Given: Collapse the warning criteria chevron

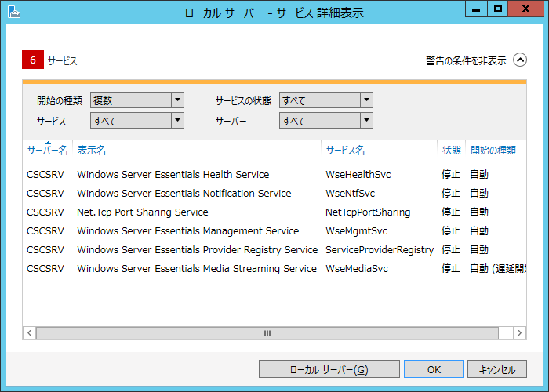Looking at the screenshot, I should tap(520, 60).
